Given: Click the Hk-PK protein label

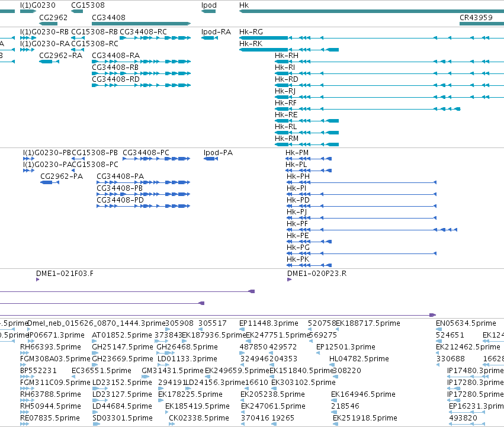Looking at the screenshot, I should [298, 259].
